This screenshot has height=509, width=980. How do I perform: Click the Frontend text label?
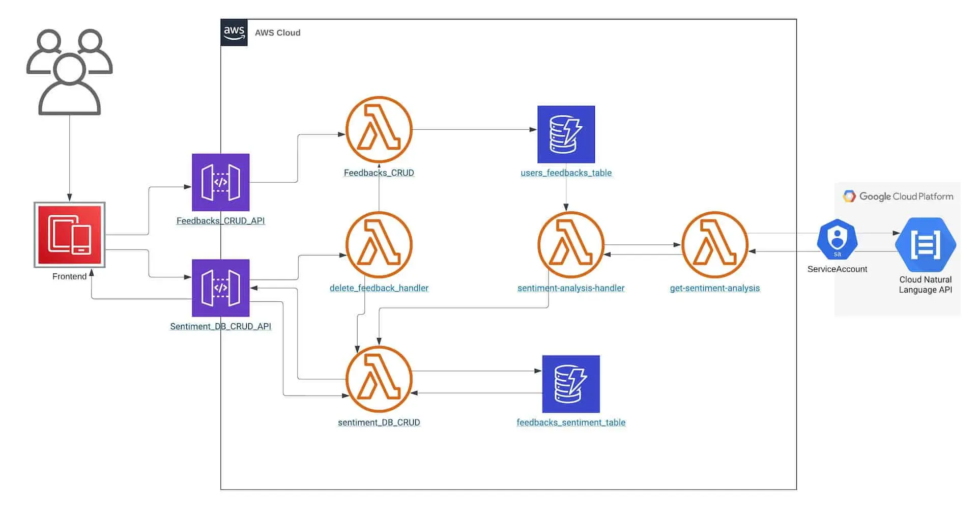tap(69, 276)
